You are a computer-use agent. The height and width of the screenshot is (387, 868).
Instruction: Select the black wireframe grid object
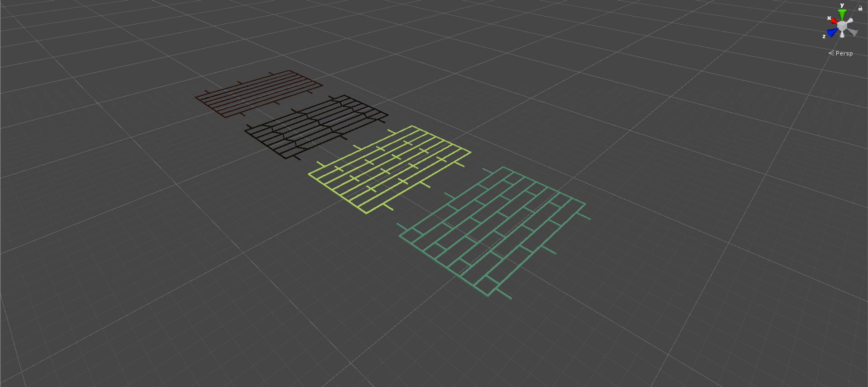click(x=316, y=126)
